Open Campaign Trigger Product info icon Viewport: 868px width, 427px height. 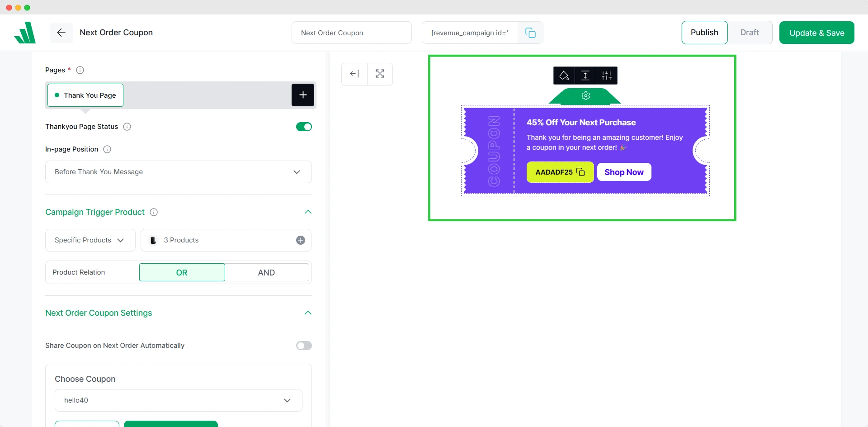154,212
